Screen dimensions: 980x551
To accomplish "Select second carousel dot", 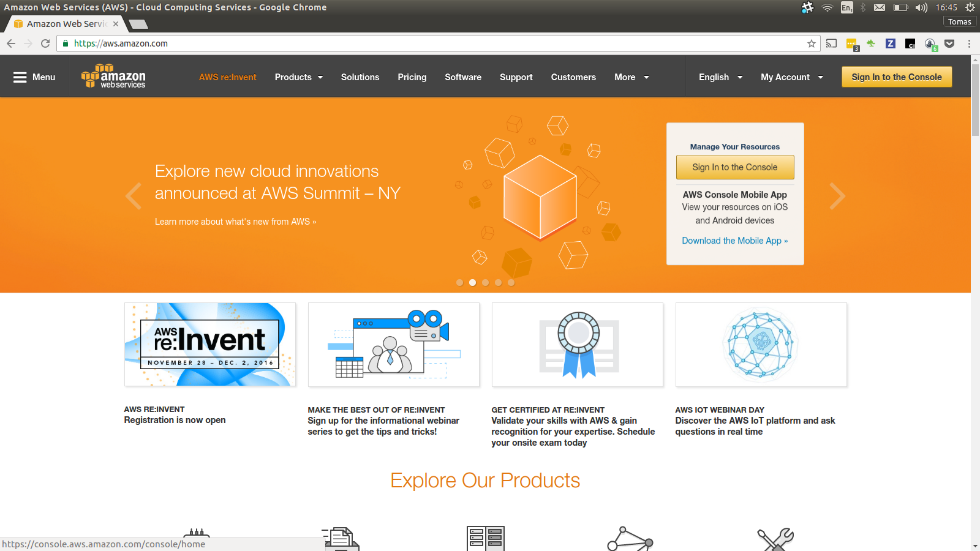I will click(472, 283).
